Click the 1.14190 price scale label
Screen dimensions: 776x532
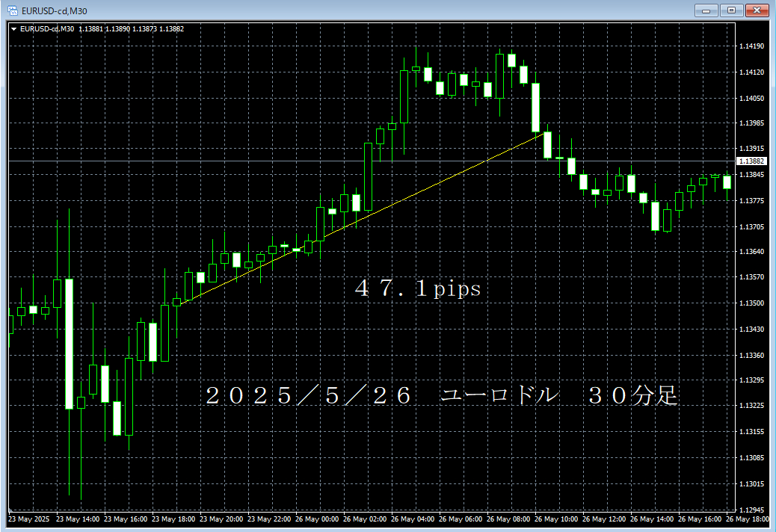[751, 46]
